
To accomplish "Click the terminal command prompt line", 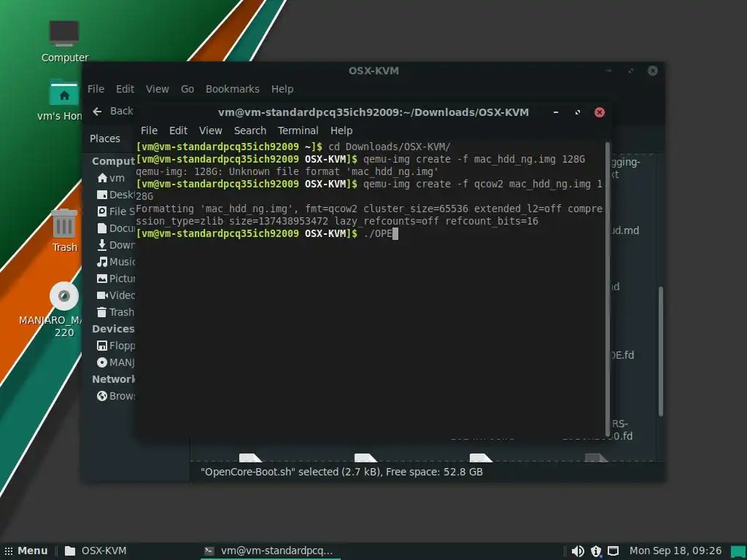I will point(267,233).
